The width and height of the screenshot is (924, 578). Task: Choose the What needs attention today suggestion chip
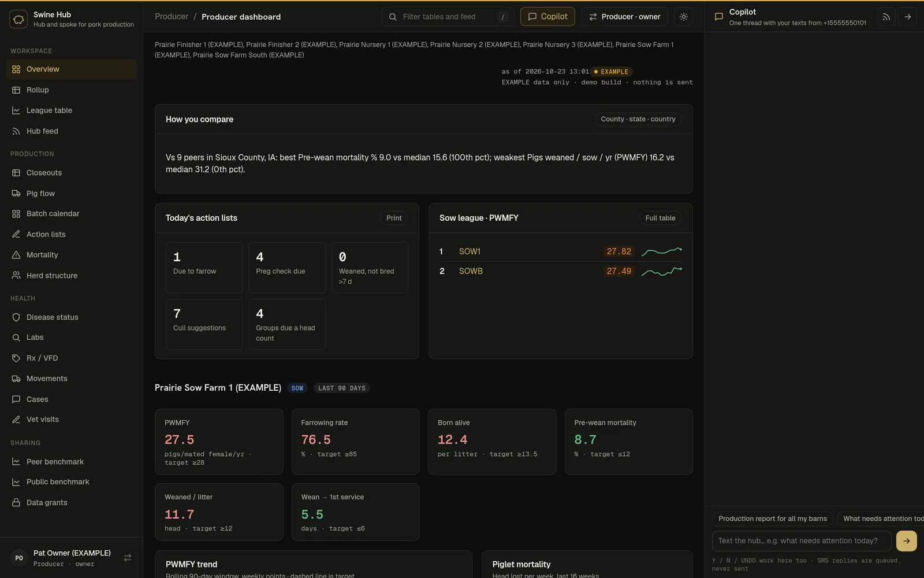(x=880, y=518)
